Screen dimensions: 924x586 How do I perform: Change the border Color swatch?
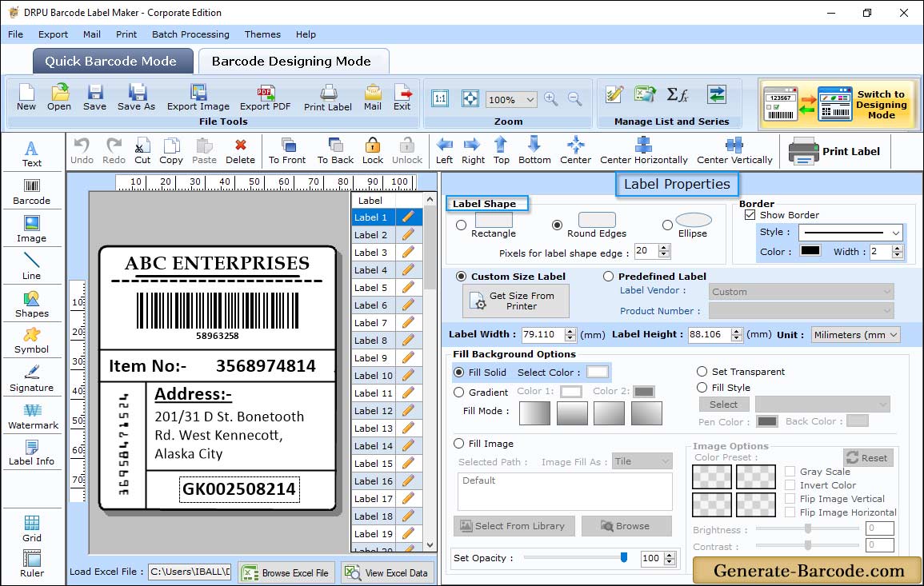pos(810,251)
